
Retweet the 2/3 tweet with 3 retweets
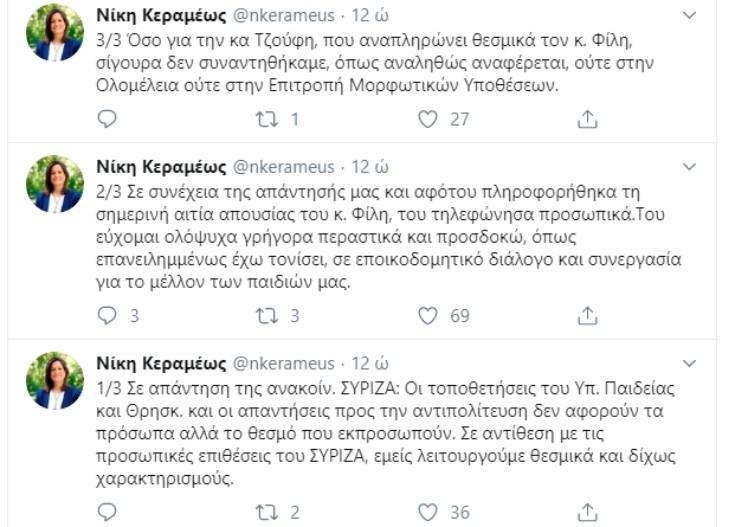pos(267,316)
